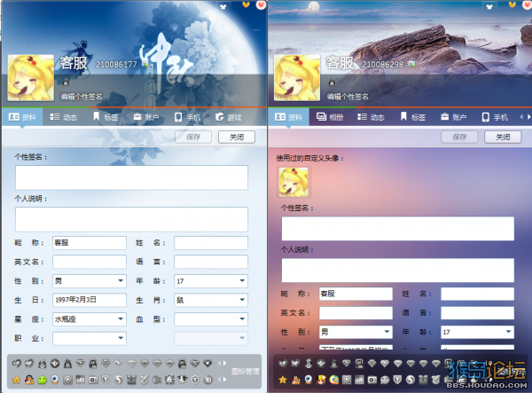This screenshot has width=532, height=393.
Task: Click 保存 button in left window
Action: pos(193,138)
